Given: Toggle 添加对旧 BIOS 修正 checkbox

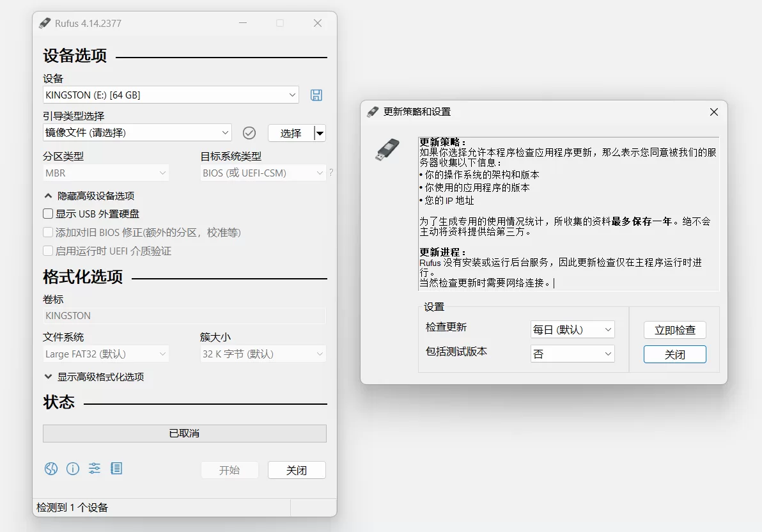Looking at the screenshot, I should 48,232.
